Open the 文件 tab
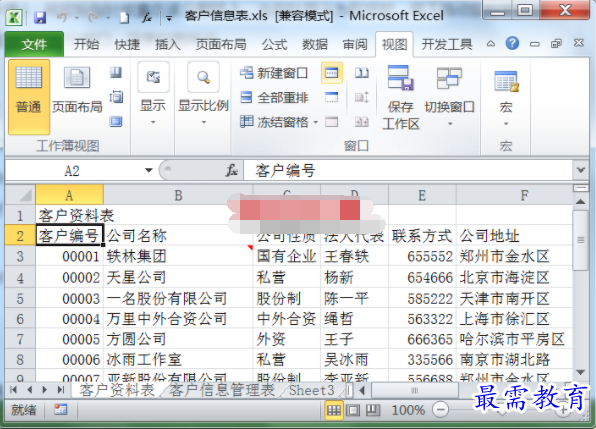 pos(34,44)
